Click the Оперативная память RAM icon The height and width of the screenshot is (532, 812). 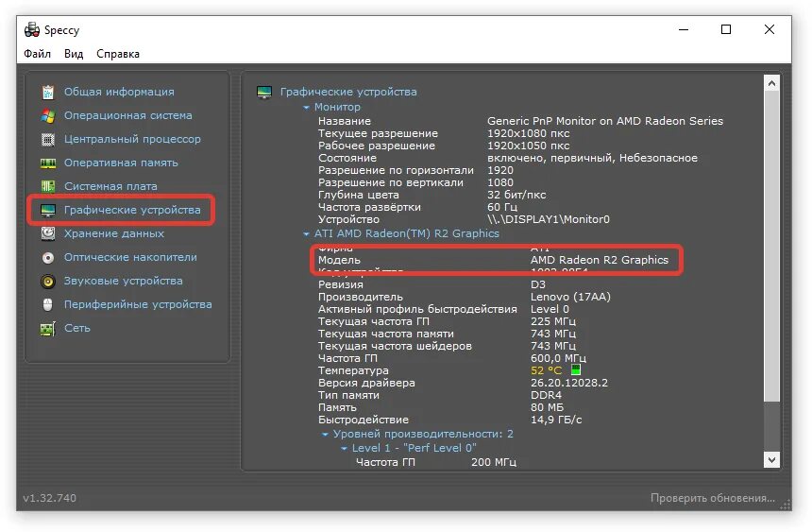coord(48,163)
